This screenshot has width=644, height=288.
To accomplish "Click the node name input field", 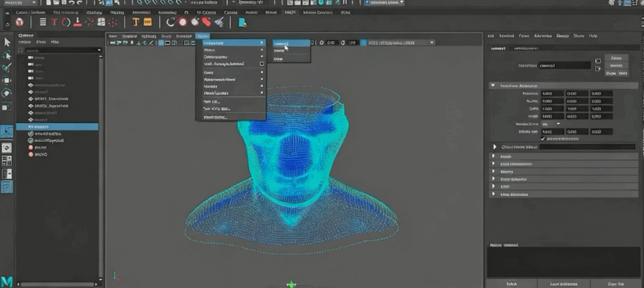I will click(x=564, y=65).
